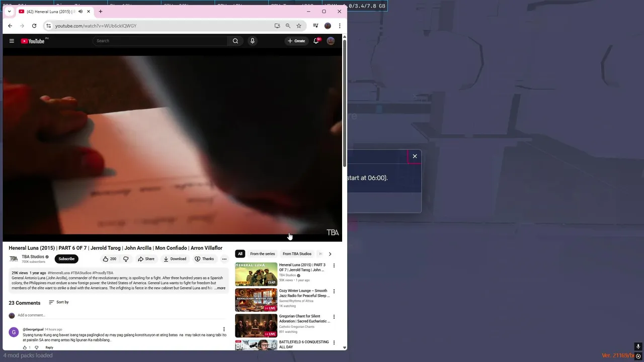Click the Add a comment field
644x362 pixels.
coord(122,315)
